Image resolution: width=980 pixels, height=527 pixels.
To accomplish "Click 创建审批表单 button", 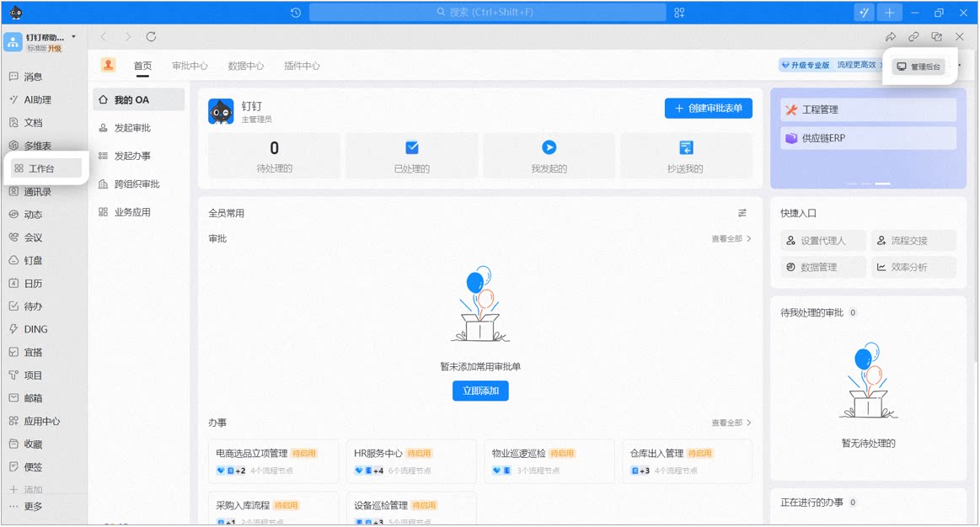I will tap(708, 108).
